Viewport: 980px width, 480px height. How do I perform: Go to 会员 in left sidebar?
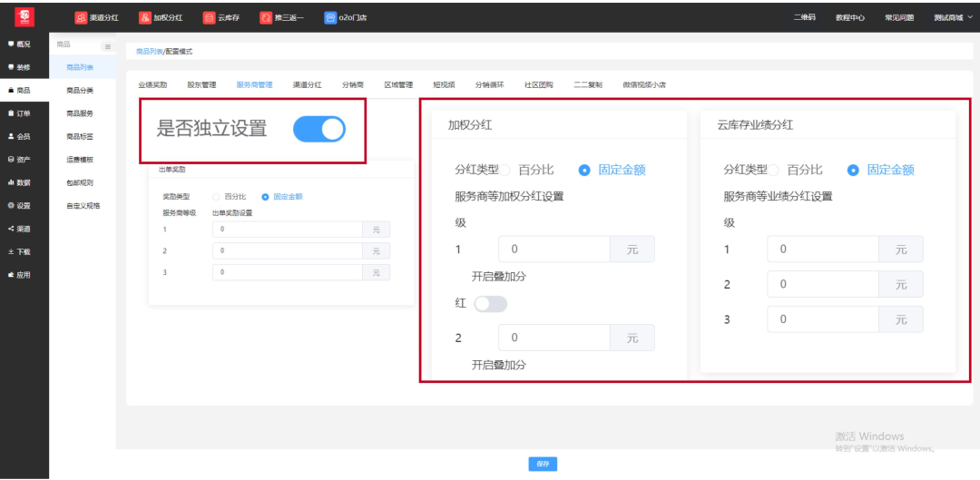(19, 136)
